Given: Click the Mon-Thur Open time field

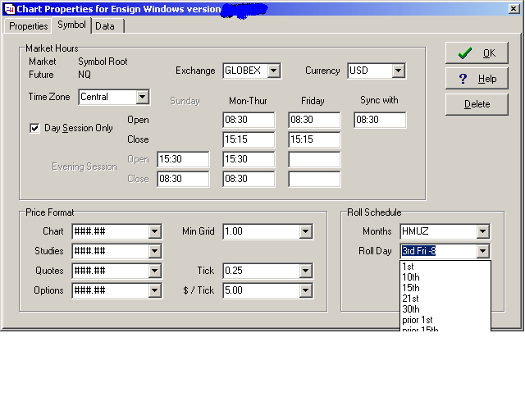Looking at the screenshot, I should pyautogui.click(x=249, y=120).
